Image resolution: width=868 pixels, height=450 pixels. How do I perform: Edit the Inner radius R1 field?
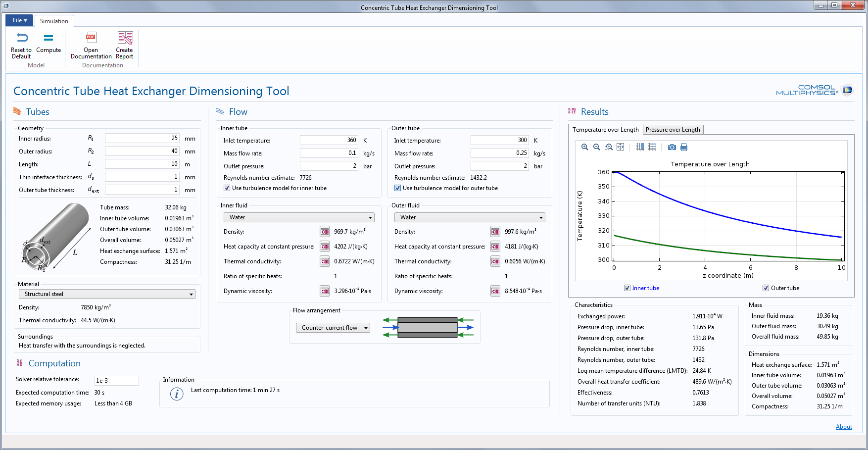coord(142,139)
